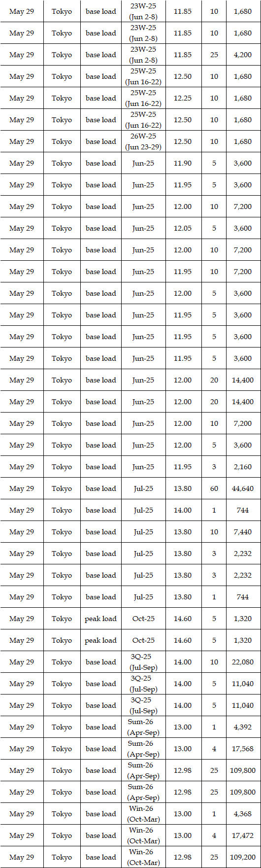
Task: Click the 17,472 volume cell
Action: tap(243, 835)
